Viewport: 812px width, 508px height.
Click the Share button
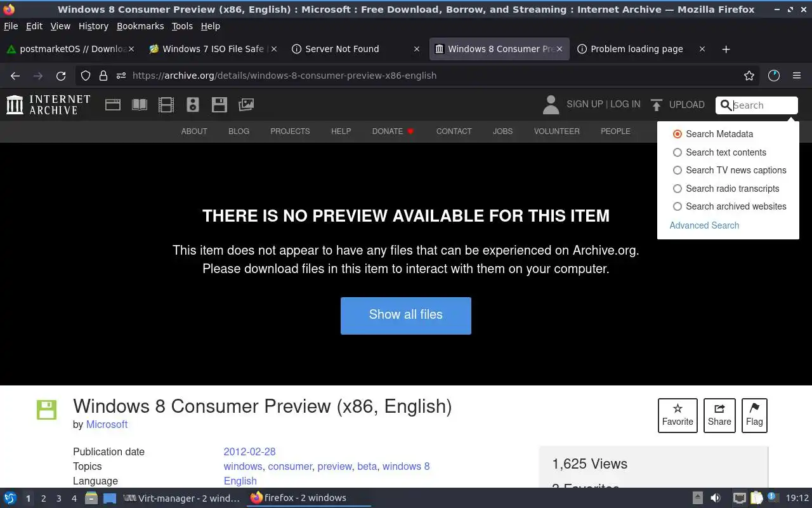pos(719,416)
